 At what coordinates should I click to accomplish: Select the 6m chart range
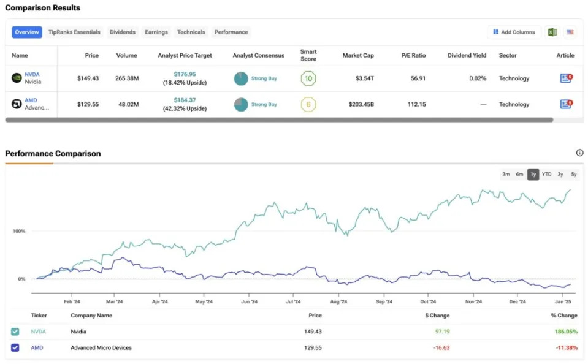519,174
